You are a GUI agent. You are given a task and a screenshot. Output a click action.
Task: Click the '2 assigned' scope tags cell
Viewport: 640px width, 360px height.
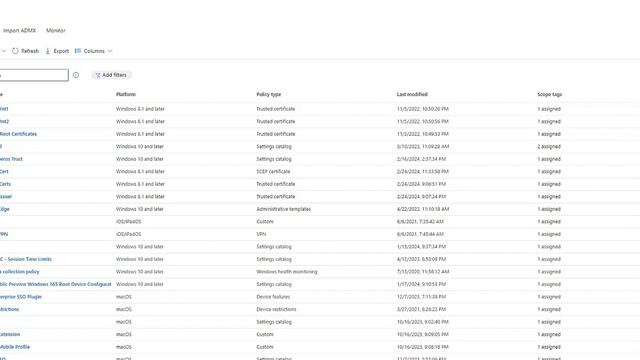[x=549, y=147]
